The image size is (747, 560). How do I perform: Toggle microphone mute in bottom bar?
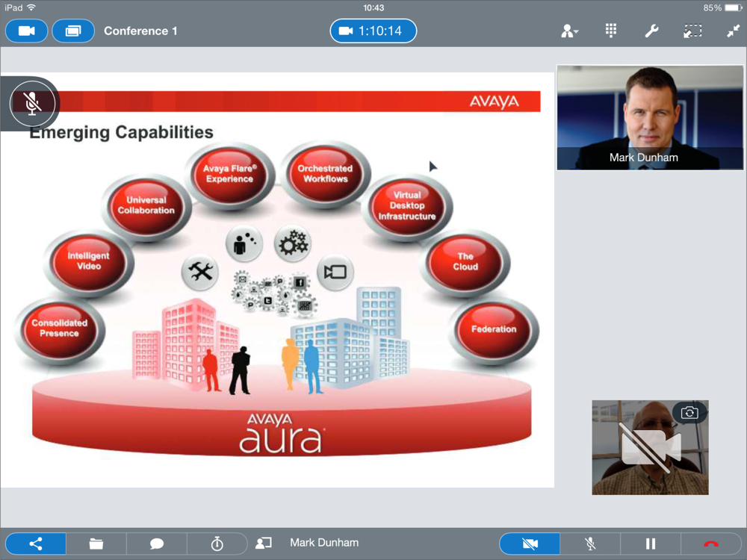[x=590, y=544]
